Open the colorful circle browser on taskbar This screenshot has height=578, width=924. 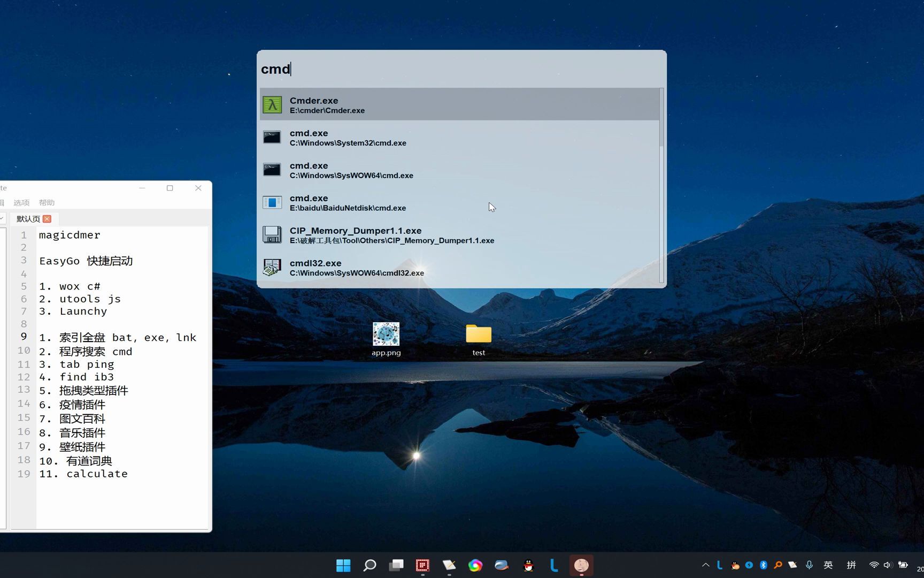(475, 565)
